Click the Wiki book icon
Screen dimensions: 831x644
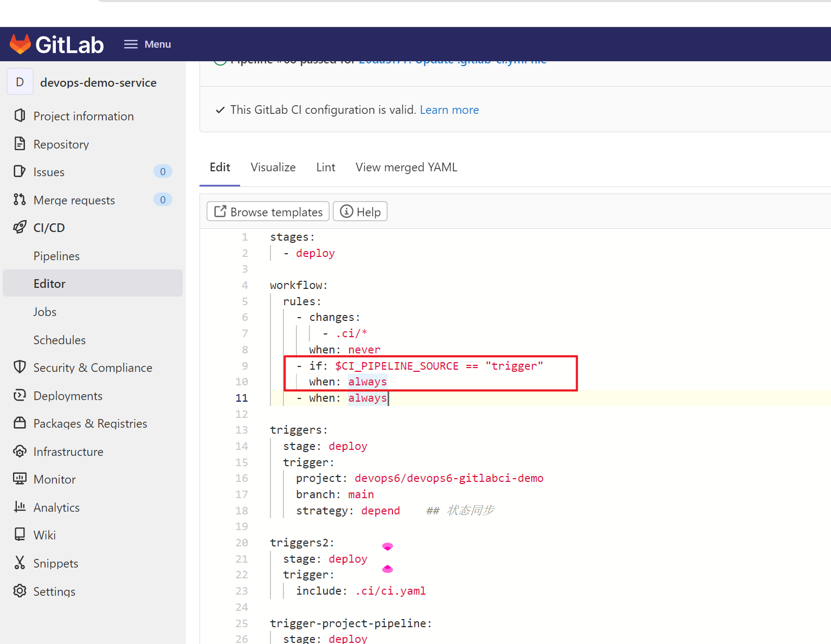click(x=20, y=534)
